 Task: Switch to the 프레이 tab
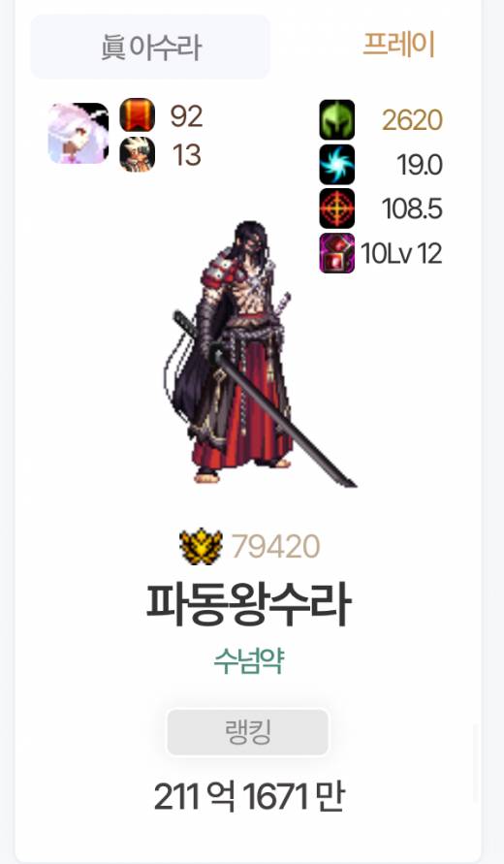pos(398,45)
